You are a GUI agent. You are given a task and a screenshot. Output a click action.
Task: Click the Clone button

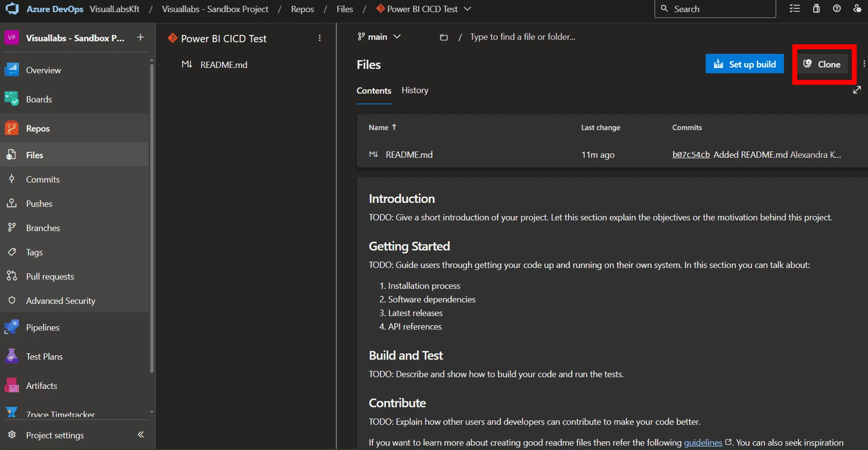(x=822, y=64)
